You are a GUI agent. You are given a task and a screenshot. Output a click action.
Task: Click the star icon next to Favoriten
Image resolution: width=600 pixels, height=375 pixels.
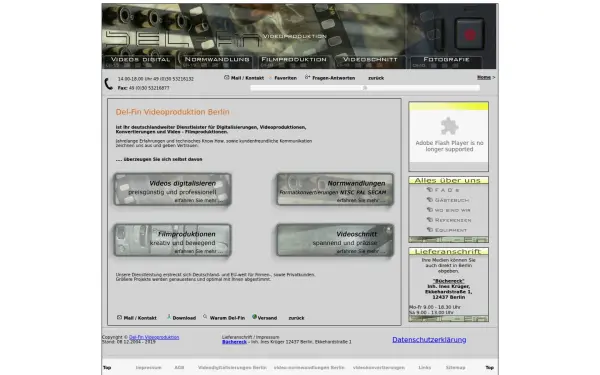(271, 78)
